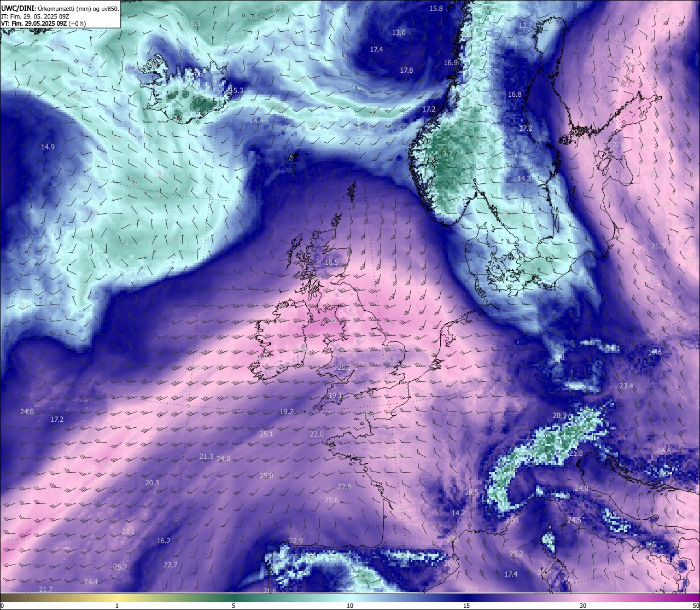700x610 pixels.
Task: Pick the 22.7 value label
Action: (x=171, y=565)
